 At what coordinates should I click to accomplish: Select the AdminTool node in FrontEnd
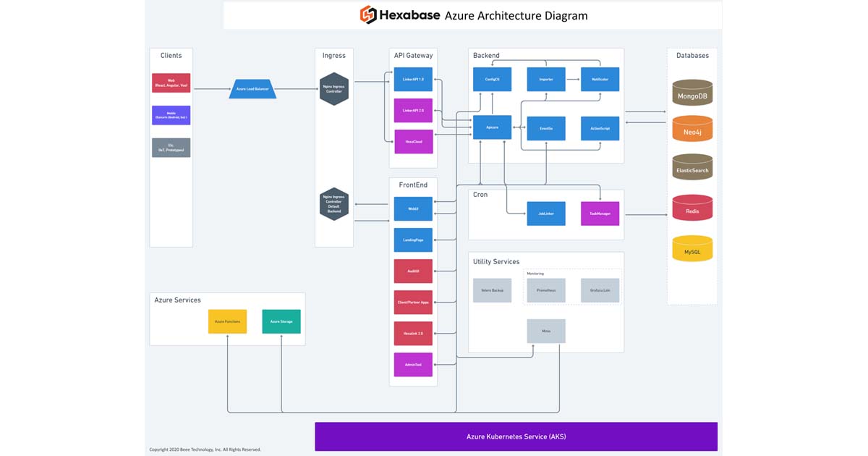[413, 364]
